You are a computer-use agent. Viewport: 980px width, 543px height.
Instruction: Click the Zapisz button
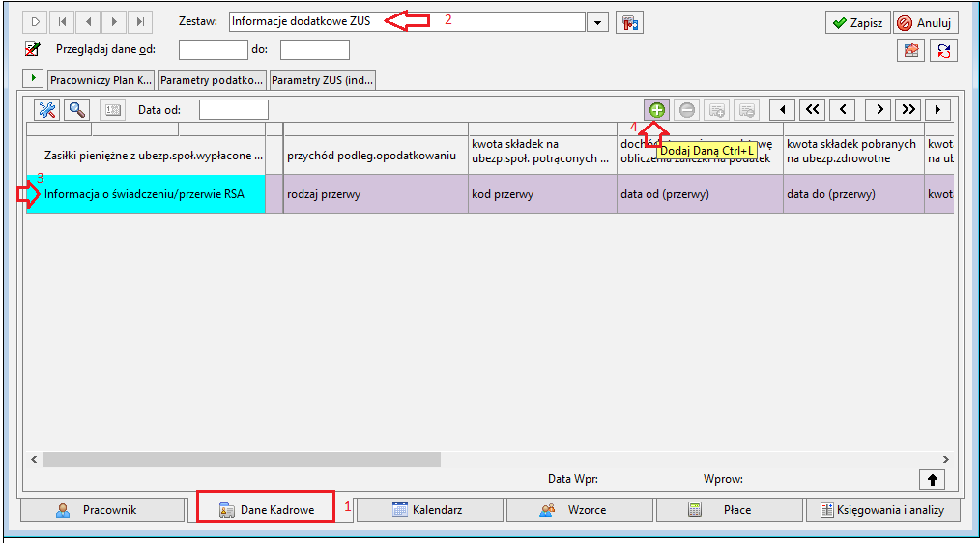pos(857,22)
